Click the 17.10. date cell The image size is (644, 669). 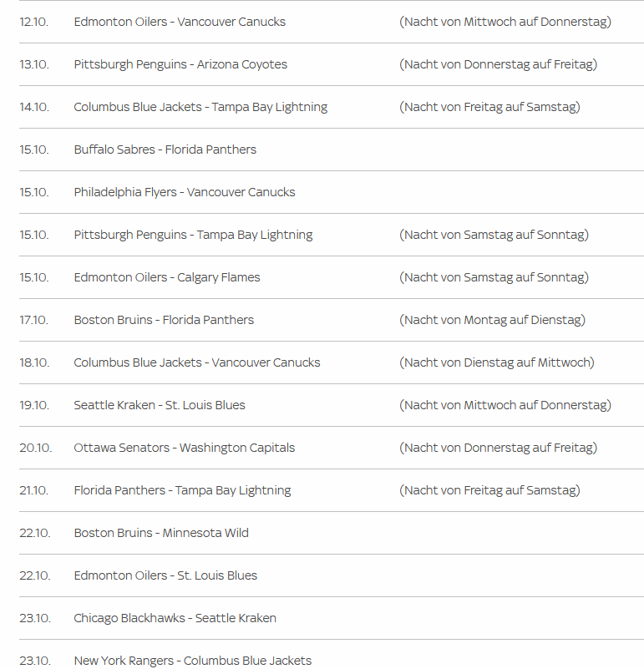point(34,320)
